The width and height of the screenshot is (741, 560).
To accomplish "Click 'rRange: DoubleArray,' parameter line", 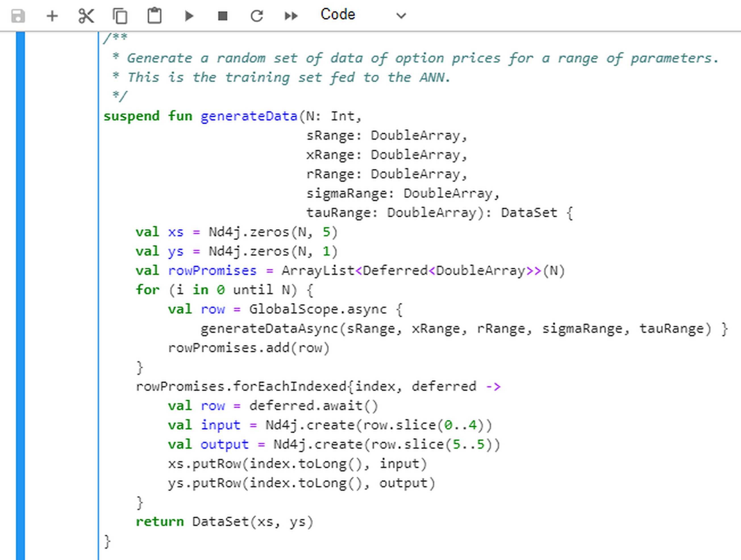I will coord(387,174).
